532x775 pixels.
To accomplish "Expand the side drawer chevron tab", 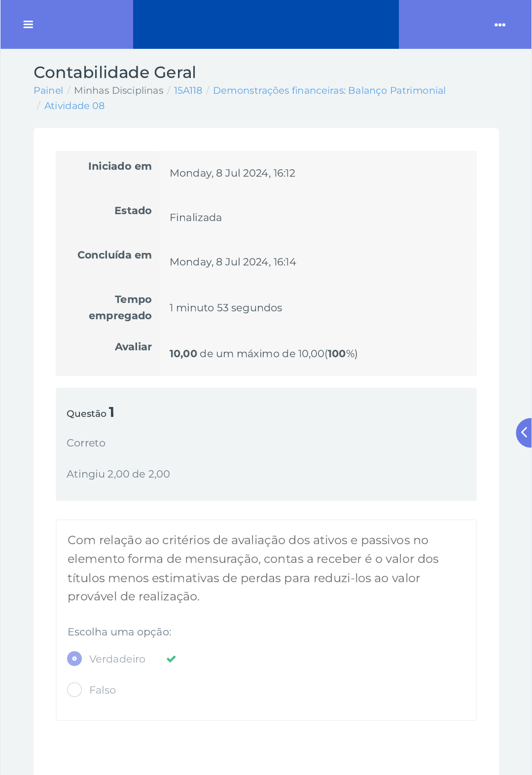I will (x=524, y=433).
